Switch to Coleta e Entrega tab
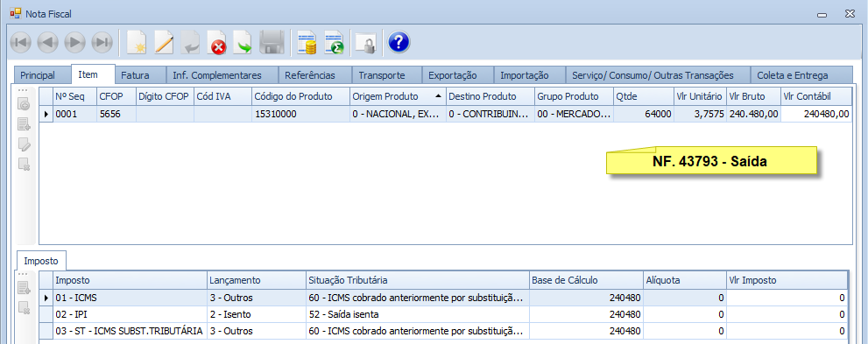The width and height of the screenshot is (868, 344). pos(801,75)
